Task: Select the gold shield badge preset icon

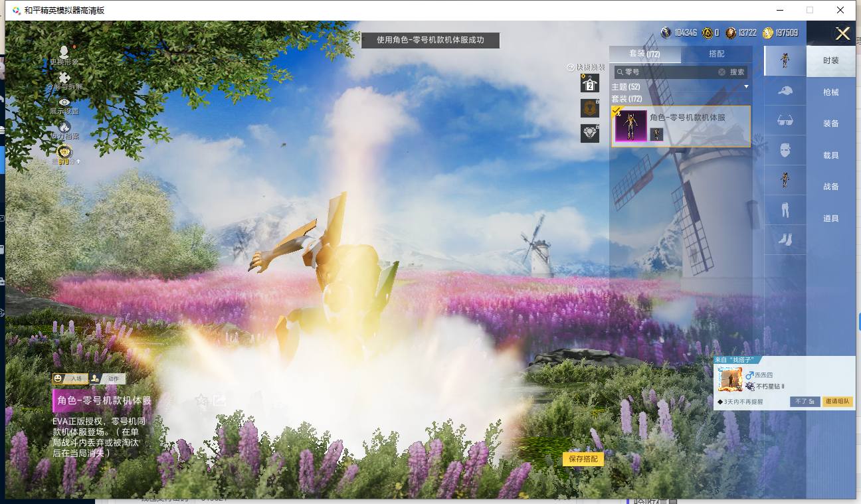Action: click(x=589, y=108)
